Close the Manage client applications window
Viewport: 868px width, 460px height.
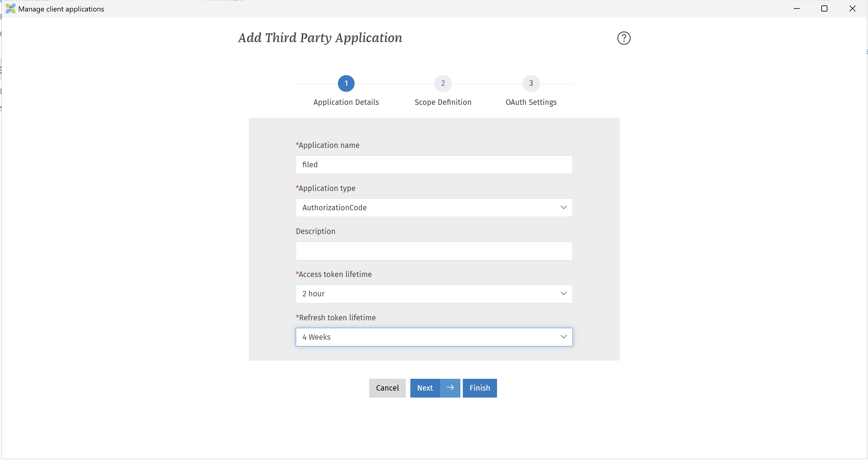(x=852, y=8)
